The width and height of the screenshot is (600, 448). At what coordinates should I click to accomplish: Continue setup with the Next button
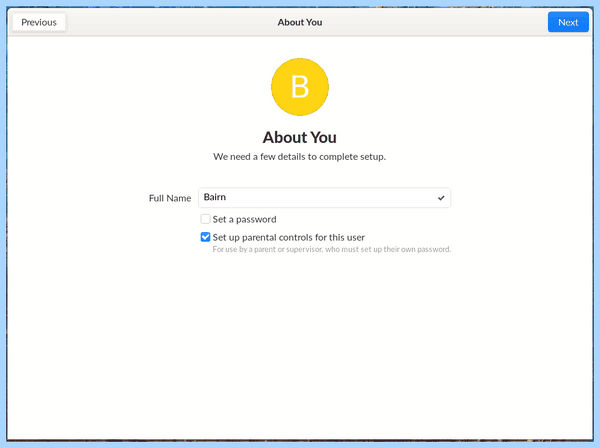coord(568,22)
